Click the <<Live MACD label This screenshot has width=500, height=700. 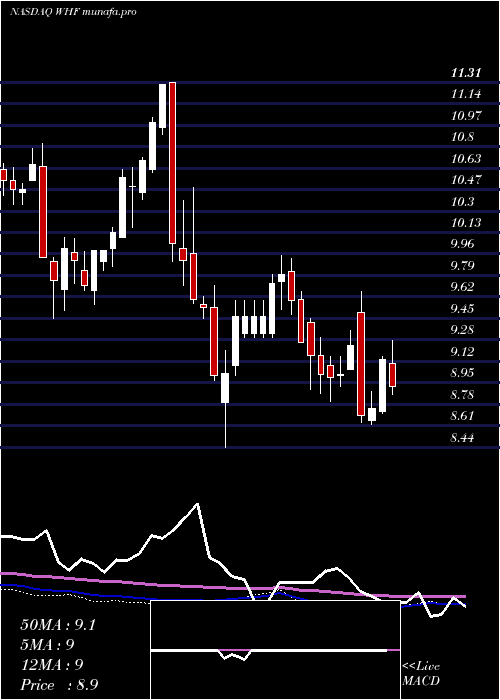tap(421, 674)
